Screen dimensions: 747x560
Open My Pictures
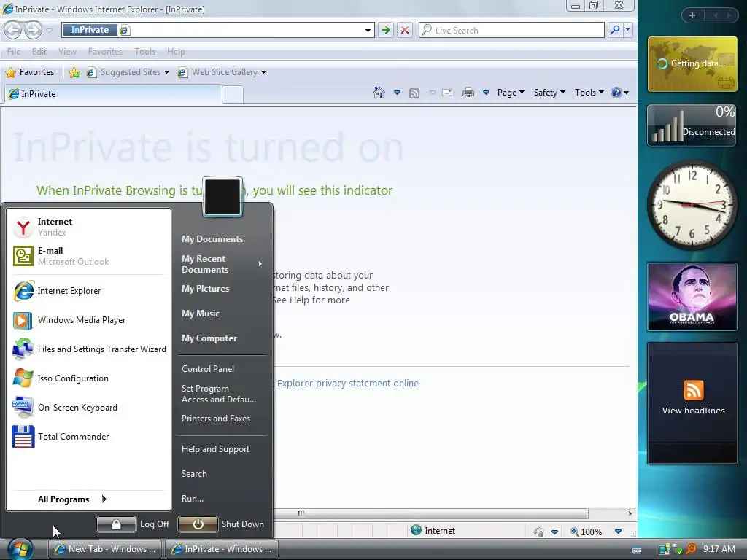(205, 289)
